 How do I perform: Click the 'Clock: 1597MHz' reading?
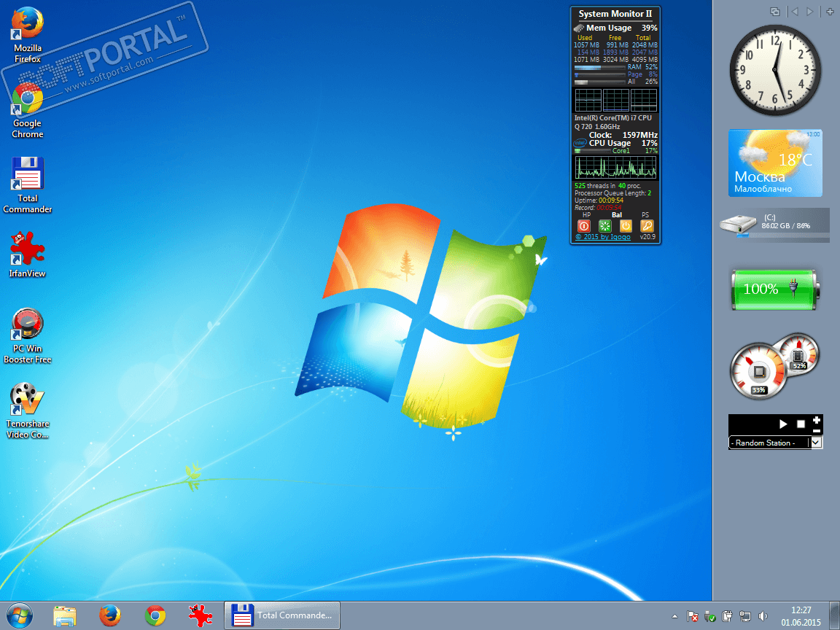coord(623,135)
